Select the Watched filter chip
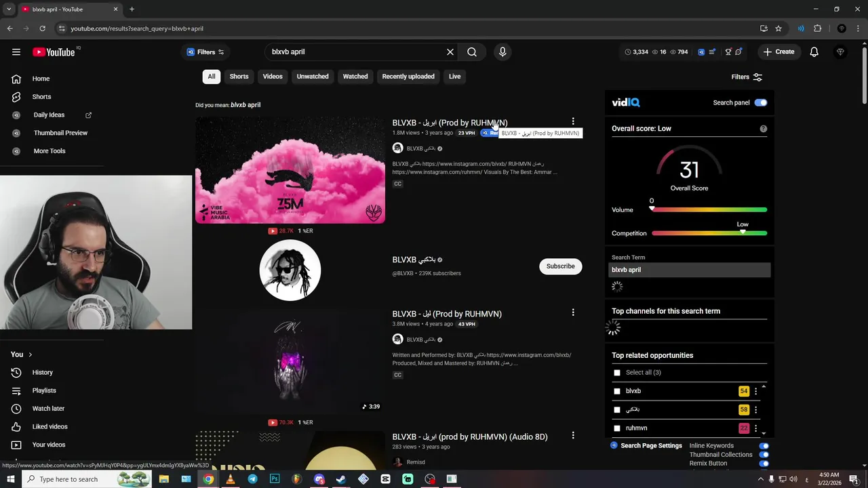This screenshot has width=868, height=488. 355,77
